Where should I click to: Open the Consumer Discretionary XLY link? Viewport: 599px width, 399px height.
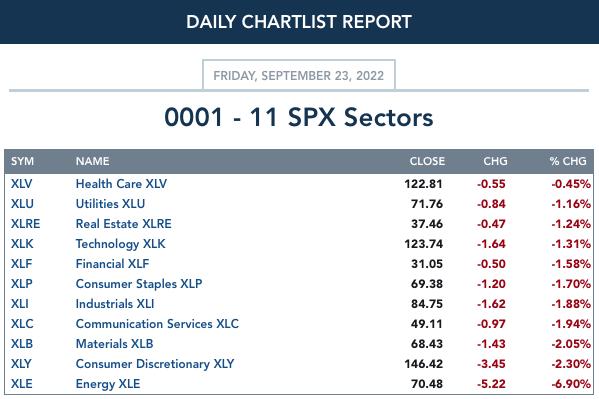[155, 364]
